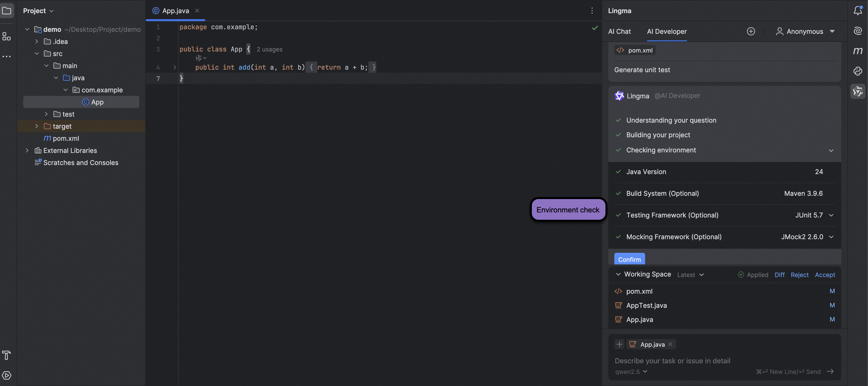The width and height of the screenshot is (868, 386).
Task: Click Understanding your question step
Action: 671,120
